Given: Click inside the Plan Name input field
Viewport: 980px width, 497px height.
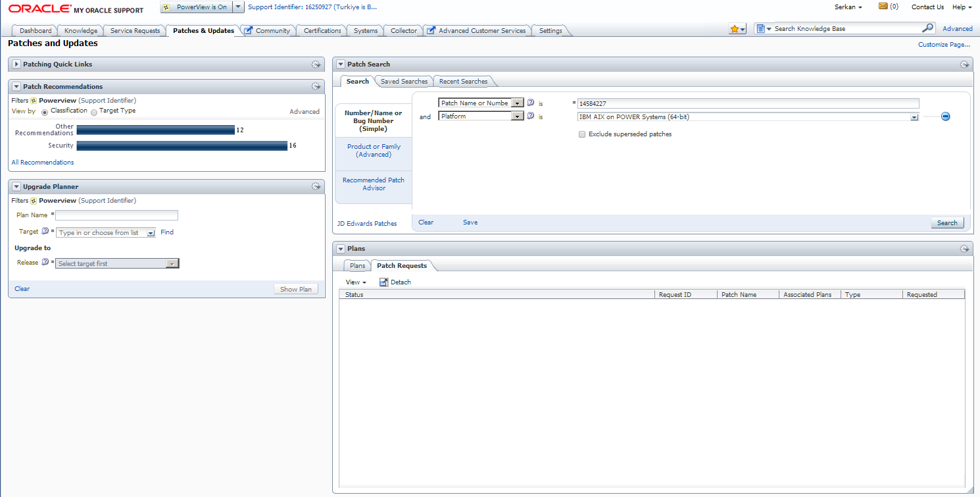Looking at the screenshot, I should (x=116, y=215).
